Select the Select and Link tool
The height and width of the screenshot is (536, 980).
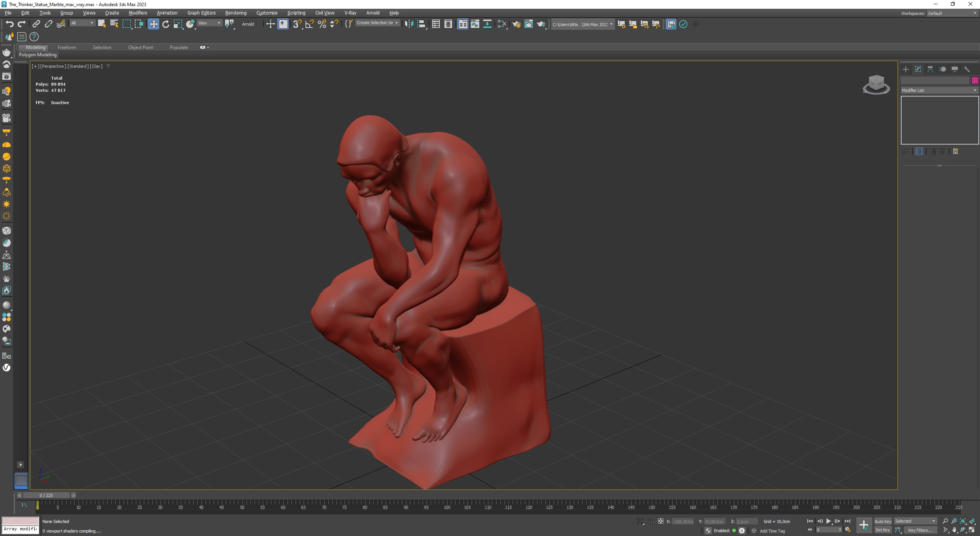point(36,24)
